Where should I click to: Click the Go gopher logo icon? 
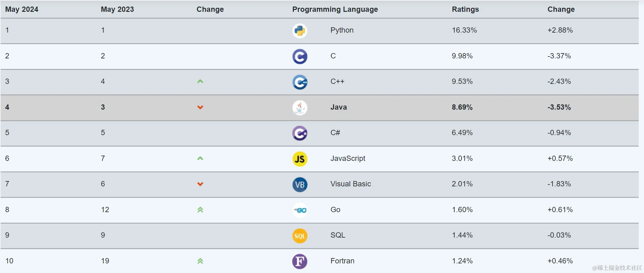coord(300,210)
